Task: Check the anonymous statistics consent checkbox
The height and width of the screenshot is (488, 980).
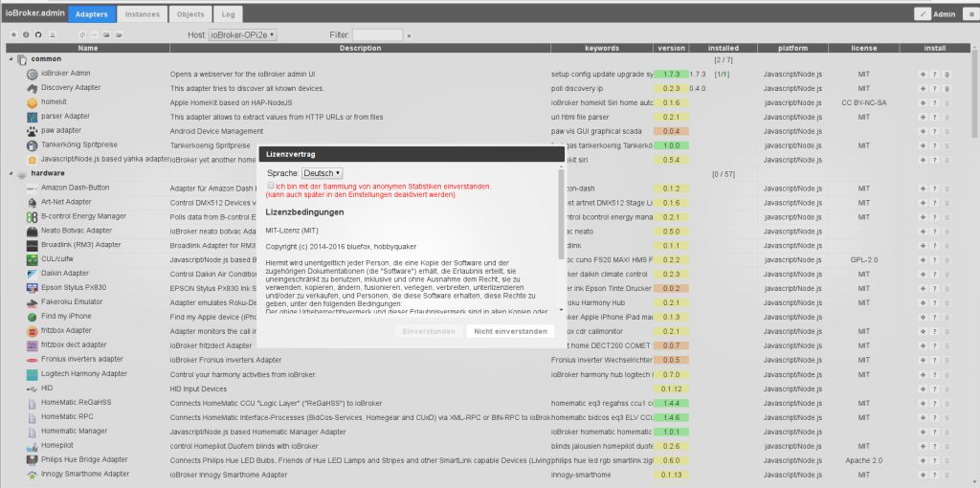Action: pyautogui.click(x=271, y=187)
